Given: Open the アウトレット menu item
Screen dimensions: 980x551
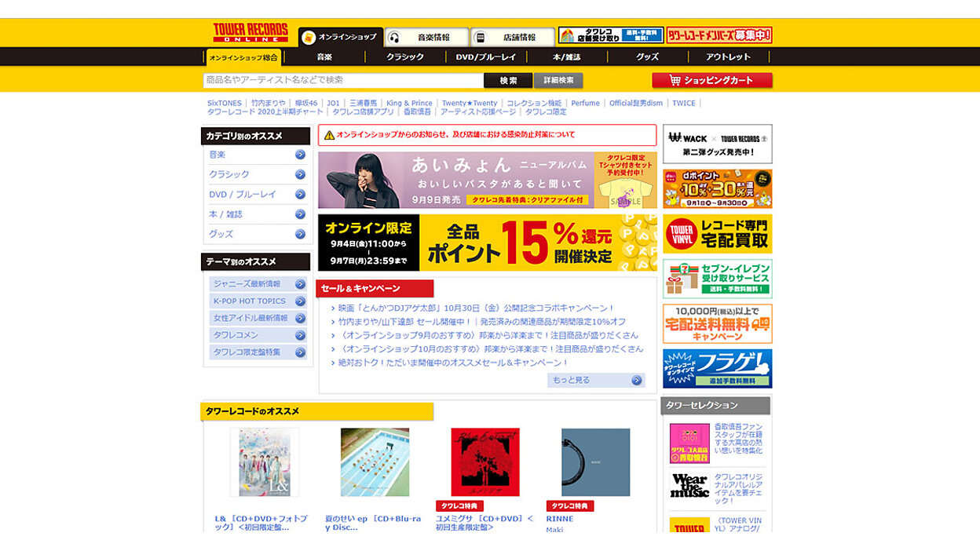Looking at the screenshot, I should (728, 57).
